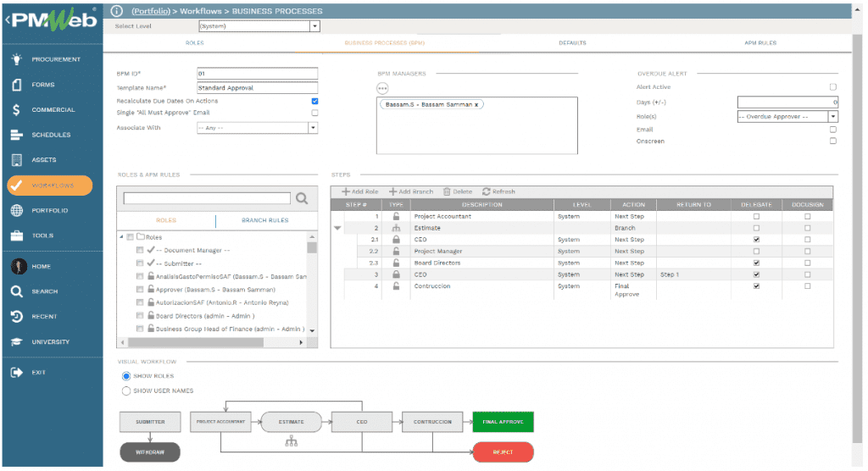This screenshot has height=471, width=868.
Task: Collapse the sidebar via PMWeb back arrow
Action: (8, 20)
